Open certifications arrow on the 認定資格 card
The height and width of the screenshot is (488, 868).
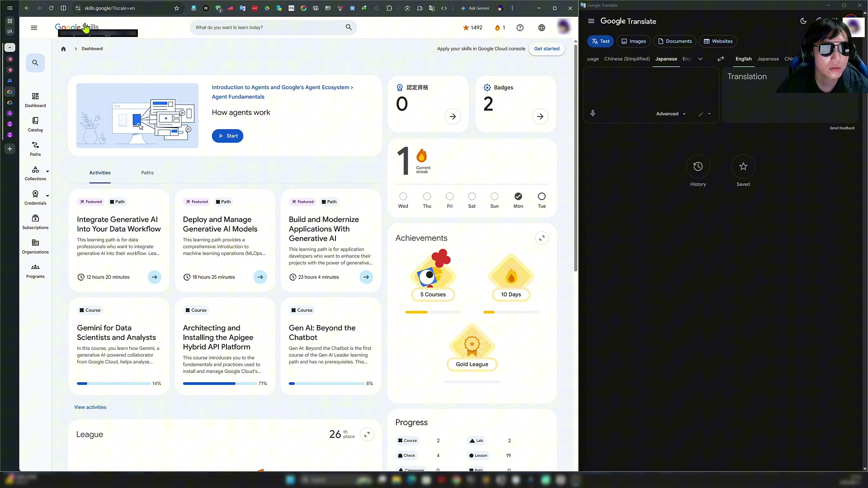coord(453,117)
